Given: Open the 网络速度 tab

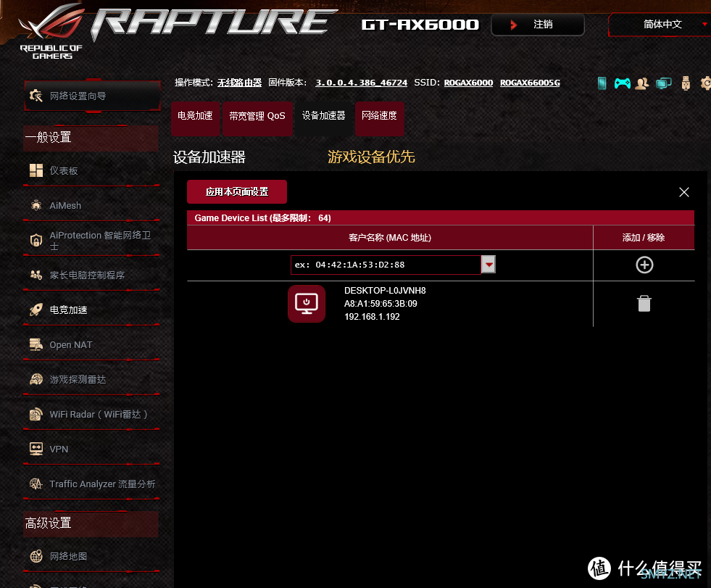Looking at the screenshot, I should tap(380, 118).
